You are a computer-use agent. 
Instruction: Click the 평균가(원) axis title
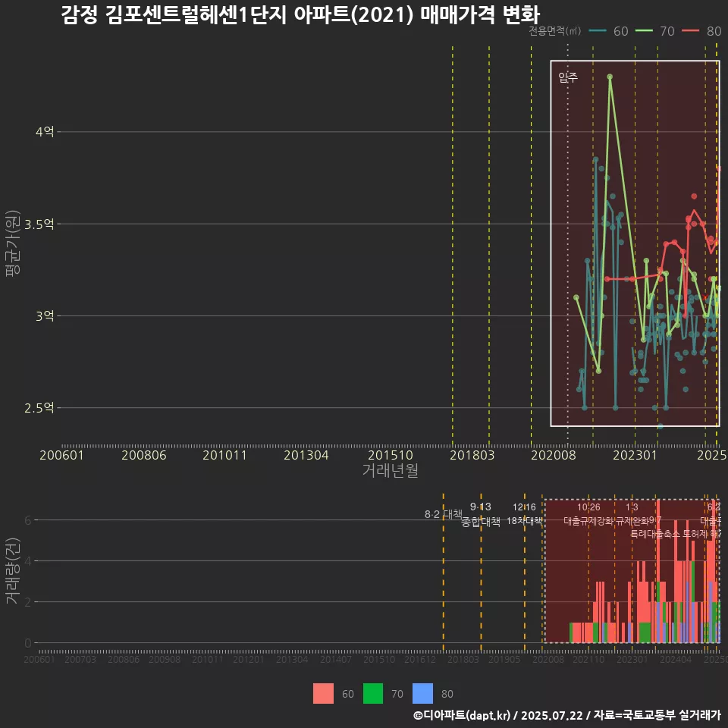[13, 243]
